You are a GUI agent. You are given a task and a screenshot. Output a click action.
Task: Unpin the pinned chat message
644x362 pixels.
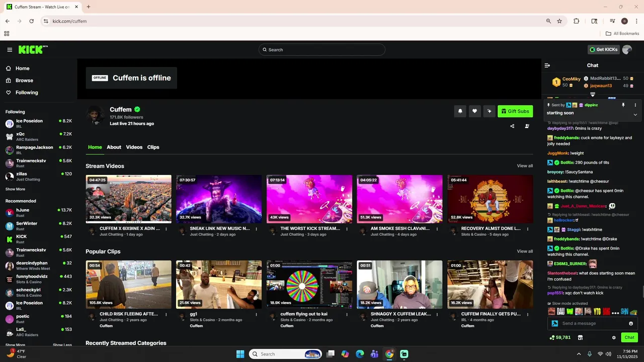[x=623, y=105]
